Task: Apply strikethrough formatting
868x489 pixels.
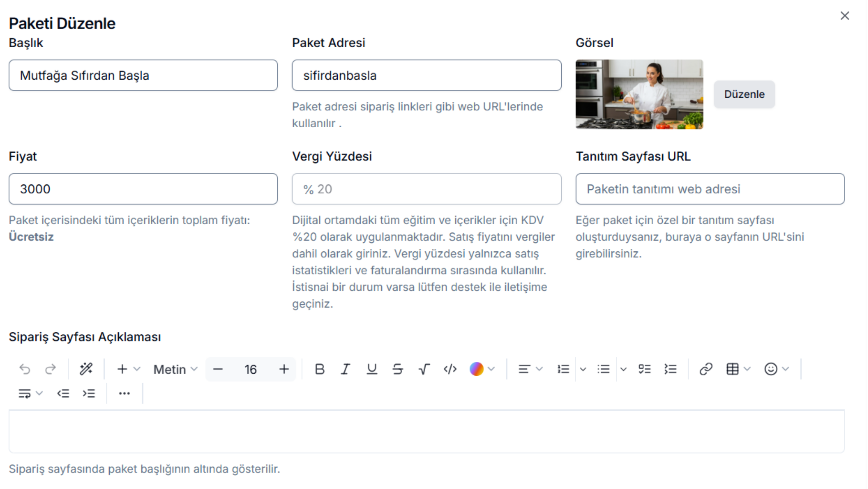Action: (398, 369)
